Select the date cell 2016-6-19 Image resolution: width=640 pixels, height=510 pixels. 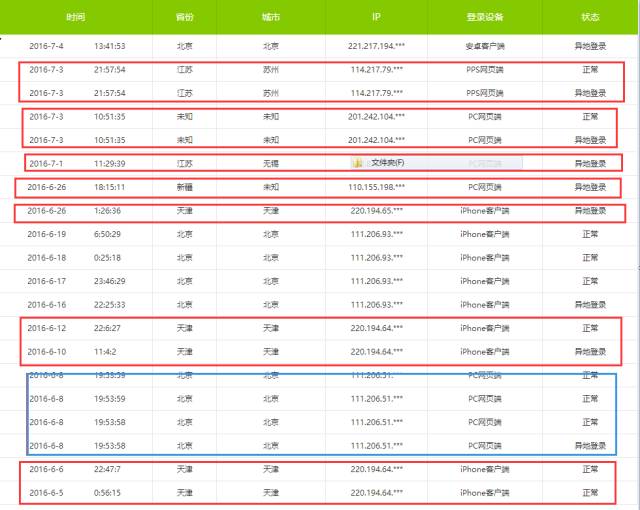pyautogui.click(x=47, y=234)
